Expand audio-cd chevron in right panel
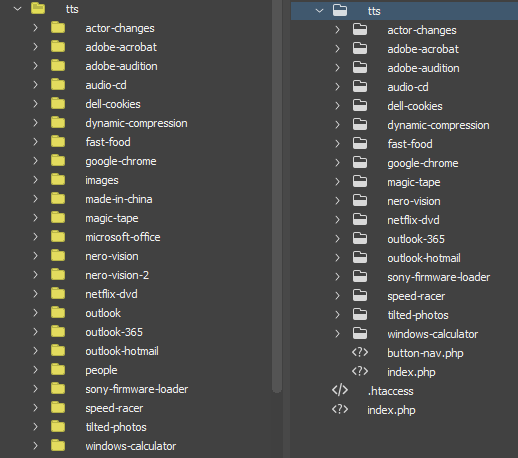Viewport: 518px width, 458px height. point(337,87)
